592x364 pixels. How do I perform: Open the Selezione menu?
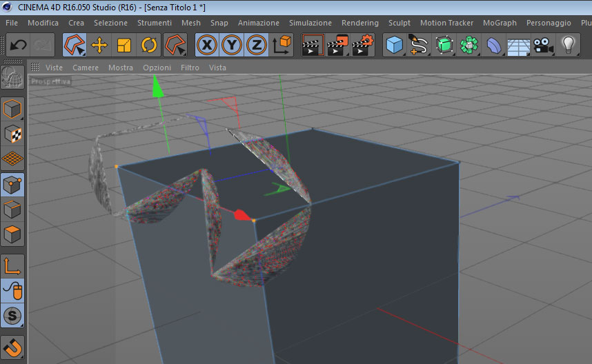click(x=110, y=23)
